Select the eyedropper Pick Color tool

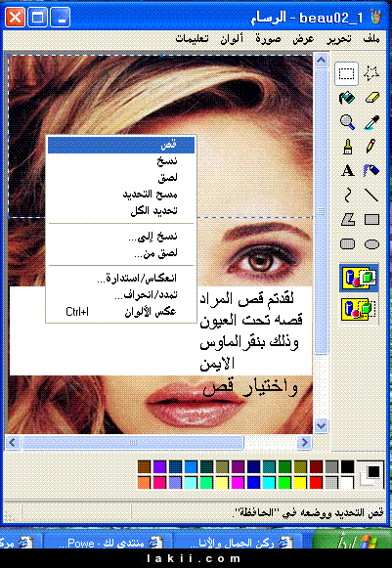click(371, 122)
